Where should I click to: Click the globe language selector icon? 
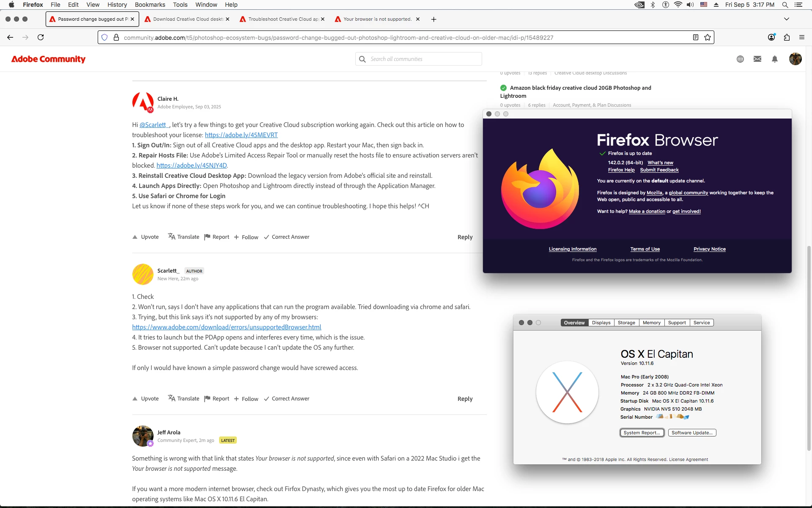click(740, 59)
